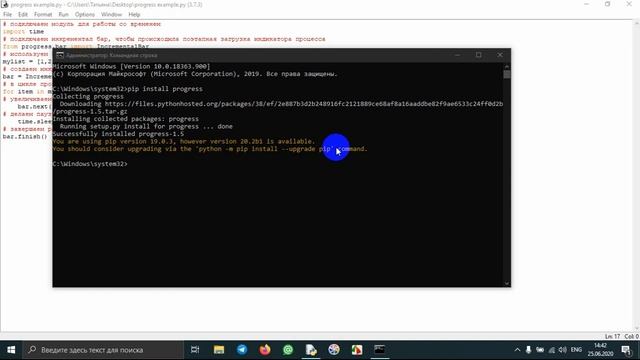Image resolution: width=640 pixels, height=360 pixels.
Task: Open the colorful pinwheel app on taskbar
Action: 334,350
